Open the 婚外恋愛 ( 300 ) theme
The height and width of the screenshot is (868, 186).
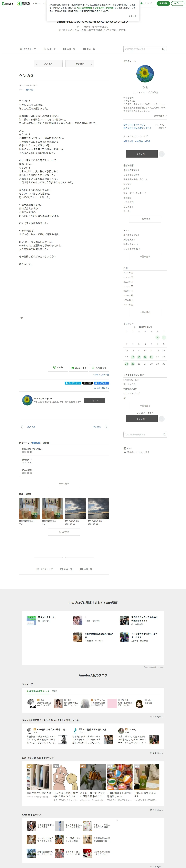tap(131, 235)
